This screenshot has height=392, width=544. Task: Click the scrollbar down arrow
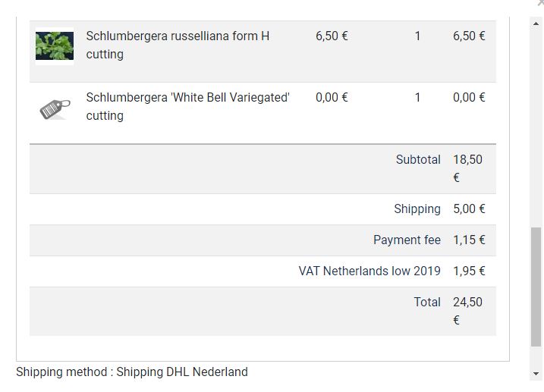(536, 374)
